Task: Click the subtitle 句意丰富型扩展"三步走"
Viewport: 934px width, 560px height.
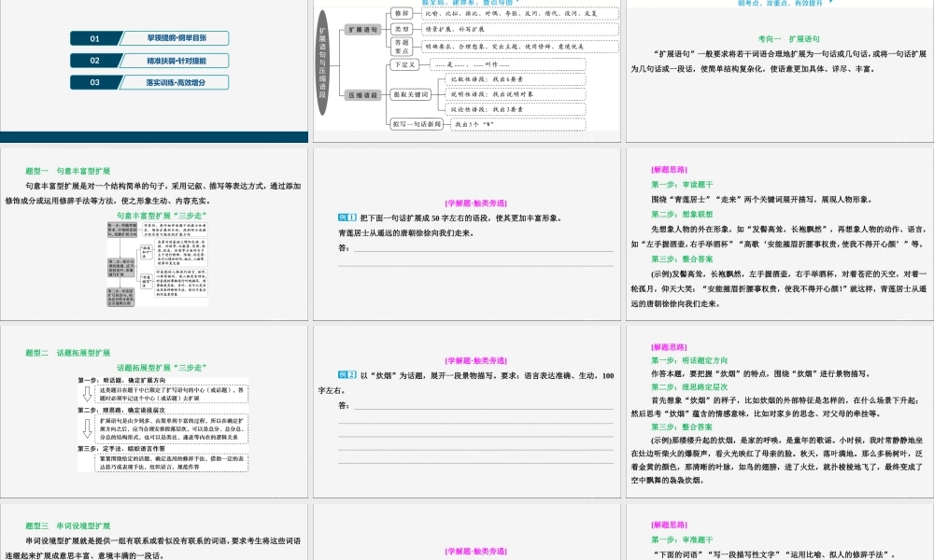Action: click(161, 216)
